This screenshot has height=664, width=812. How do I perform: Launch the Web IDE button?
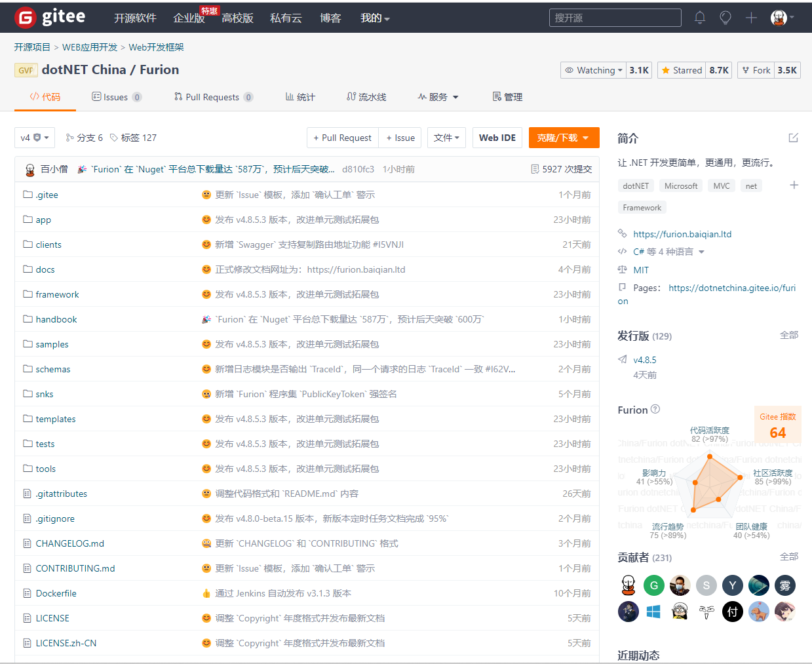(x=497, y=138)
